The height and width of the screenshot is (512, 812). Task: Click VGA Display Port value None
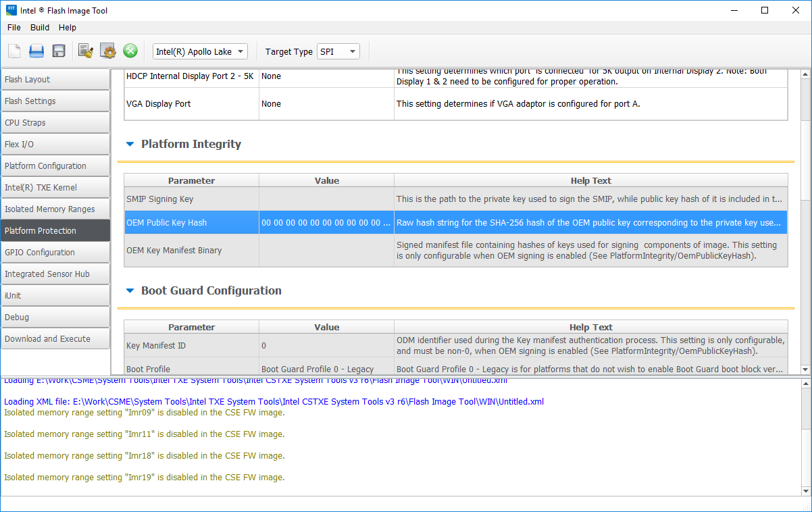tap(326, 104)
